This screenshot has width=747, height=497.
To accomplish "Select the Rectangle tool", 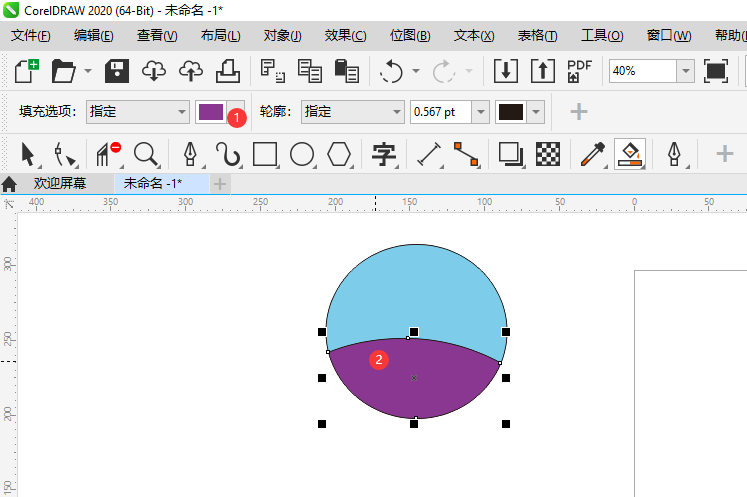I will point(265,154).
